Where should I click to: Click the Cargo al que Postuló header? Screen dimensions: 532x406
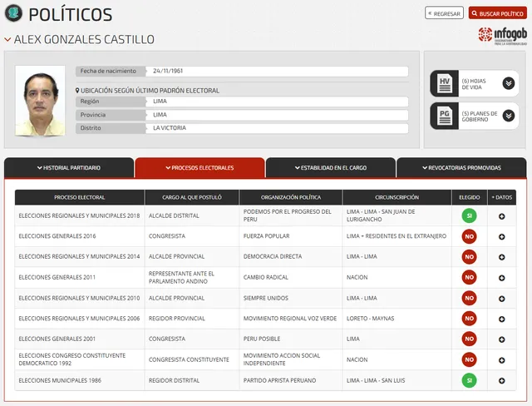point(192,197)
